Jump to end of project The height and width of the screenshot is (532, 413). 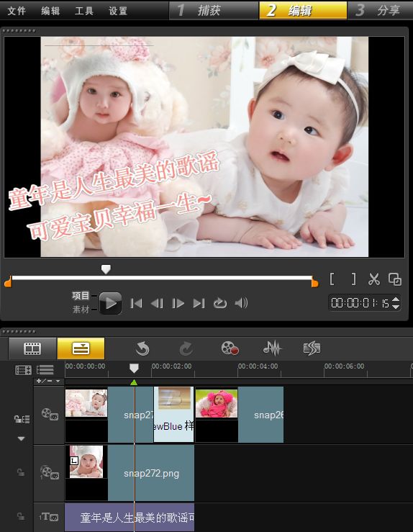click(199, 303)
